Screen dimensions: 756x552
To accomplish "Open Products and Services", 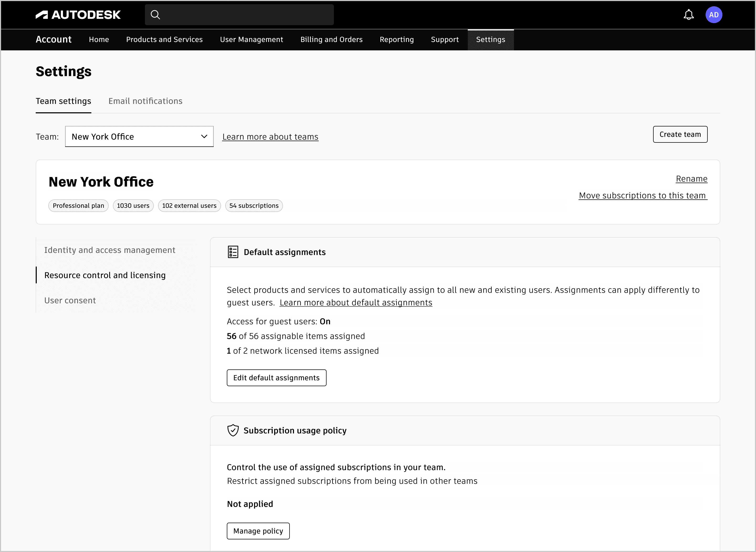I will click(164, 39).
